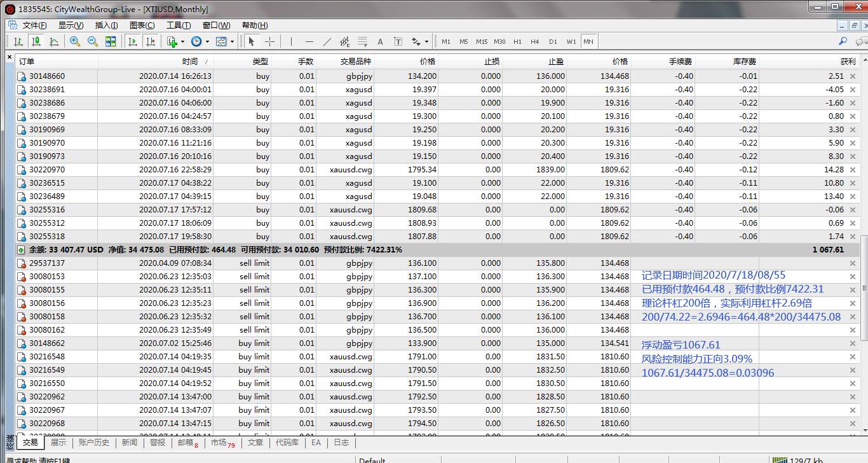Open the 工具(T) menu

pos(179,25)
